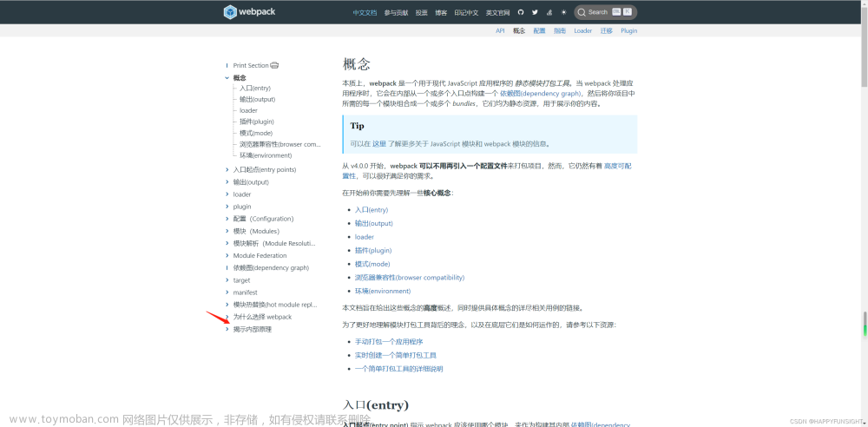Open 英文官网 in top navigation
This screenshot has height=427, width=868.
(x=497, y=12)
